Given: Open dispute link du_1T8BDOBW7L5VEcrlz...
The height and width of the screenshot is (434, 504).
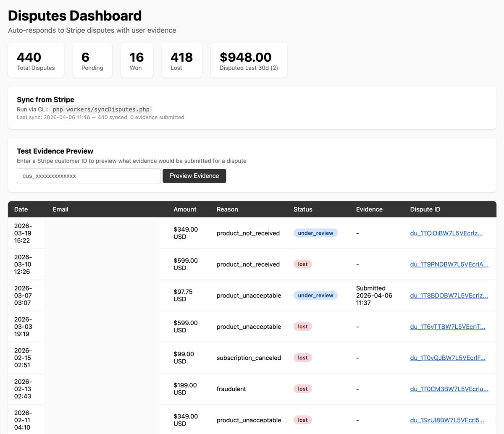Looking at the screenshot, I should click(449, 295).
